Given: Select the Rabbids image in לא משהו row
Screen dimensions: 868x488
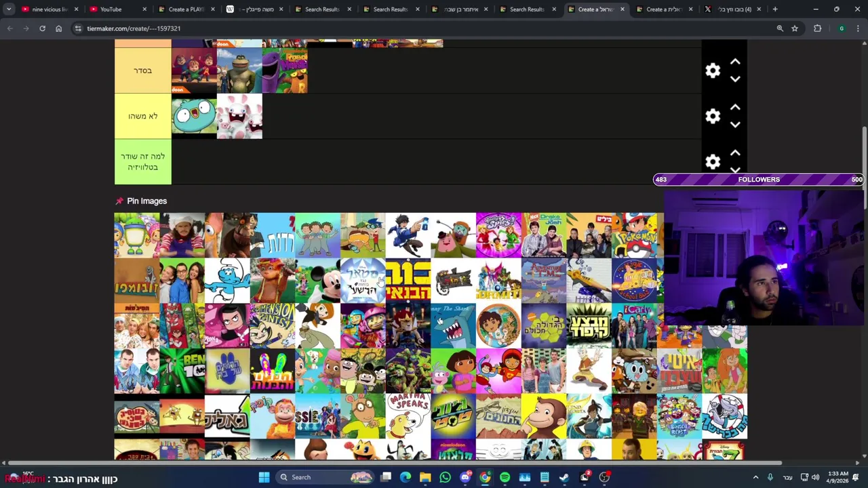Looking at the screenshot, I should pos(239,116).
